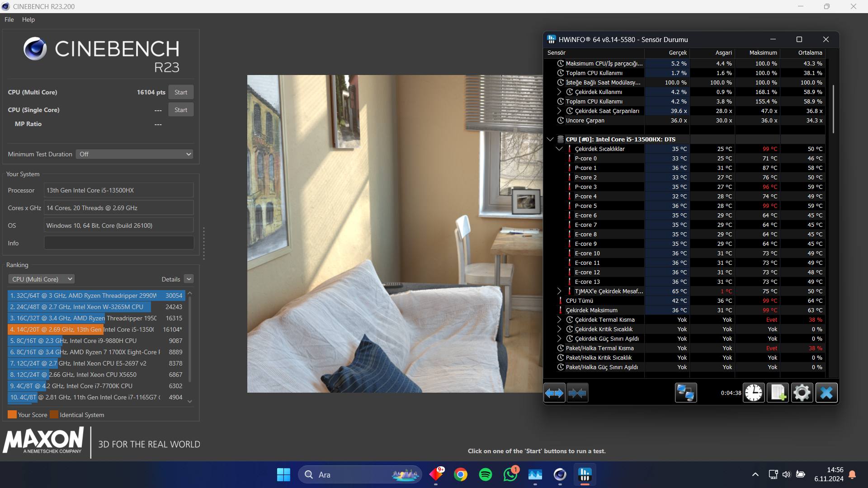Collapse the CPU [#0] Intel Core i5-13500HX DTS group
The image size is (868, 488).
[550, 139]
